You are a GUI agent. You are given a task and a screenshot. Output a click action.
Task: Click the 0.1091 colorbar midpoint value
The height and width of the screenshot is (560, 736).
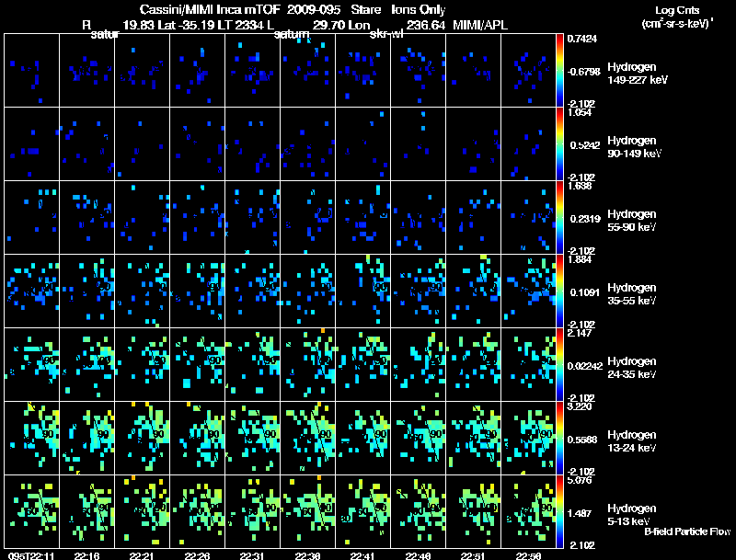[585, 292]
